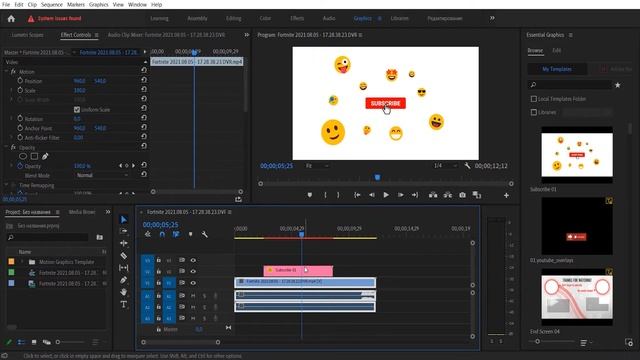Toggle Snap in timeline magnet icon
Viewport: 640px width, 360px height.
click(x=162, y=234)
